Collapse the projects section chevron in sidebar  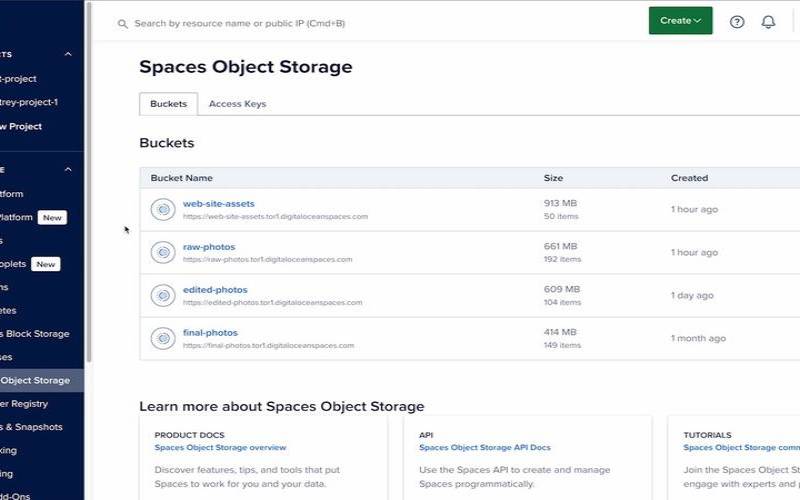click(68, 54)
